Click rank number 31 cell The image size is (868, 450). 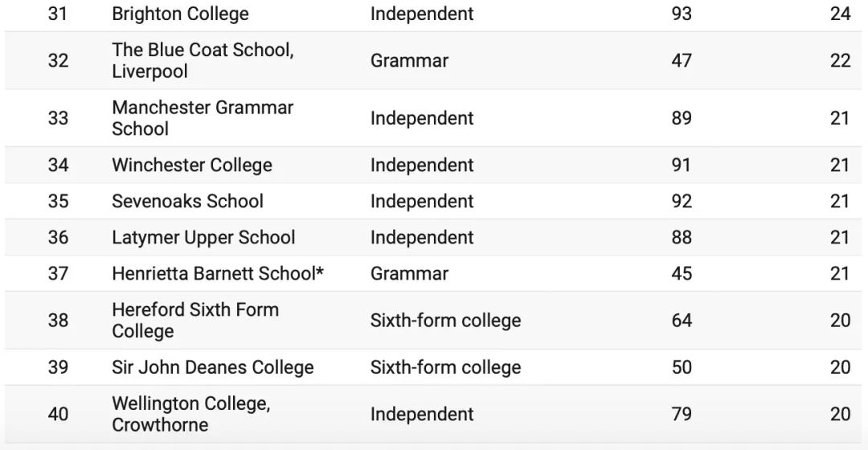pos(58,14)
